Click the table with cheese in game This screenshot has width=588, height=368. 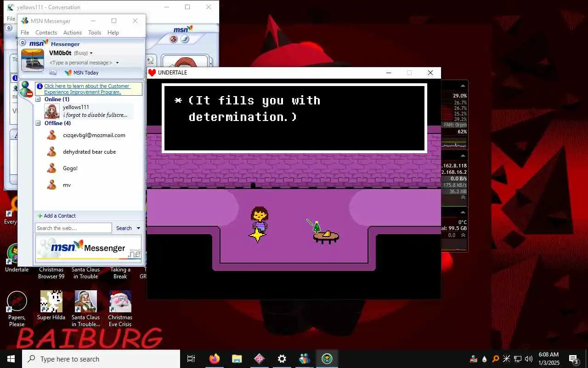click(326, 236)
